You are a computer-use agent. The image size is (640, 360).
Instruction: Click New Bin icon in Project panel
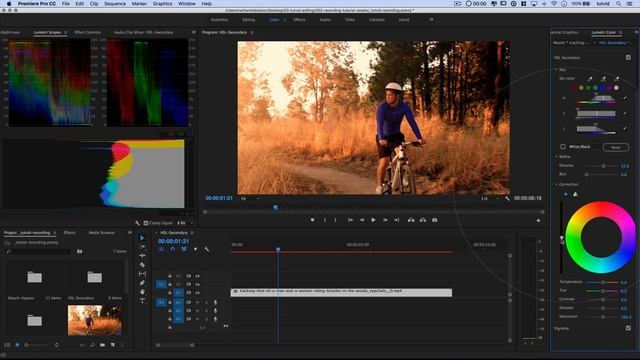[102, 345]
